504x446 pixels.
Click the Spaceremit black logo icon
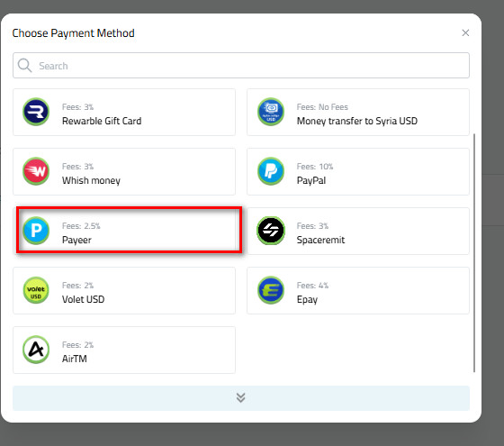point(271,231)
